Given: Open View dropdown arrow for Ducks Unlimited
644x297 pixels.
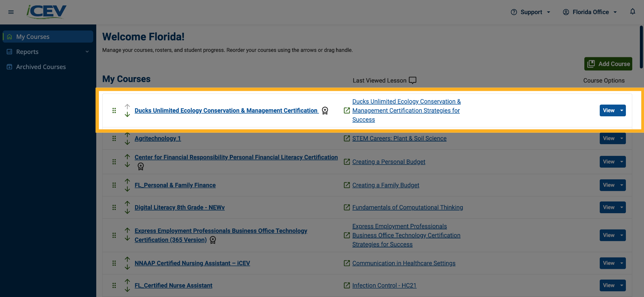Looking at the screenshot, I should 622,111.
